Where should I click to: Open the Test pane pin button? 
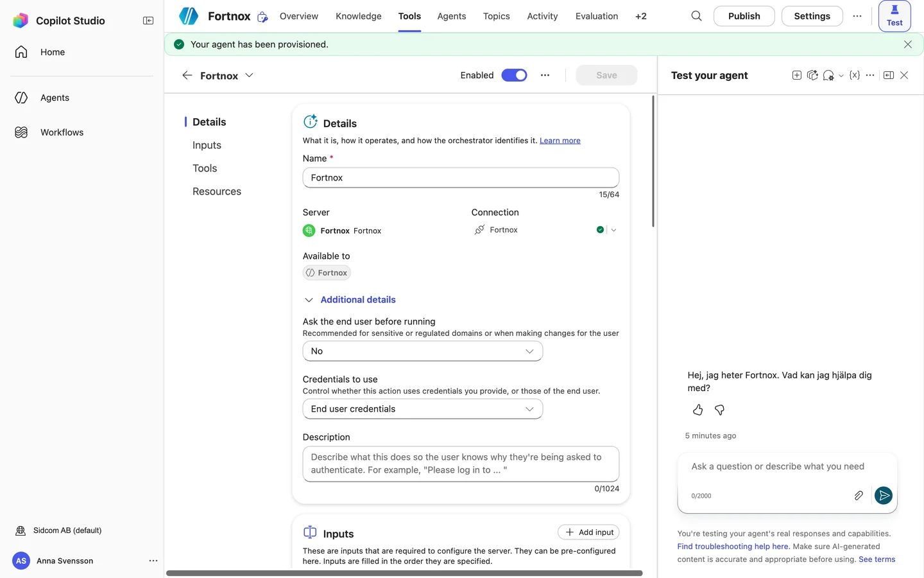(x=894, y=16)
